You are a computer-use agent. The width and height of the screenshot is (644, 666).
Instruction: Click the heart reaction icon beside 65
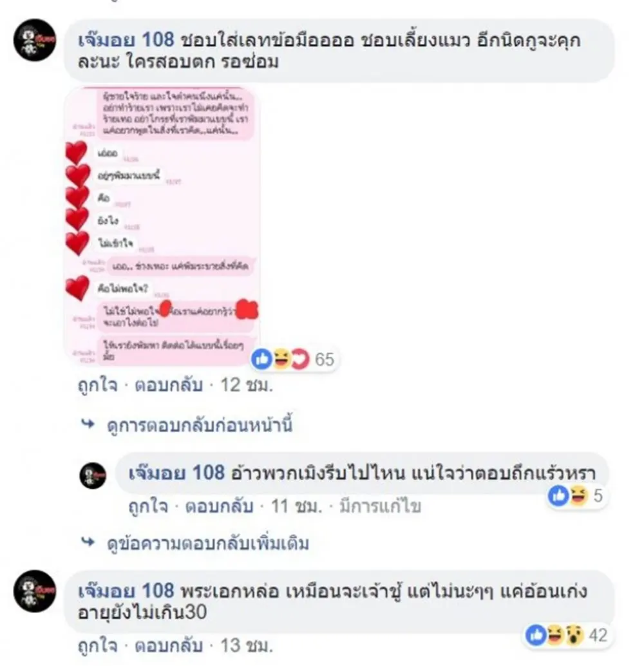(x=301, y=359)
